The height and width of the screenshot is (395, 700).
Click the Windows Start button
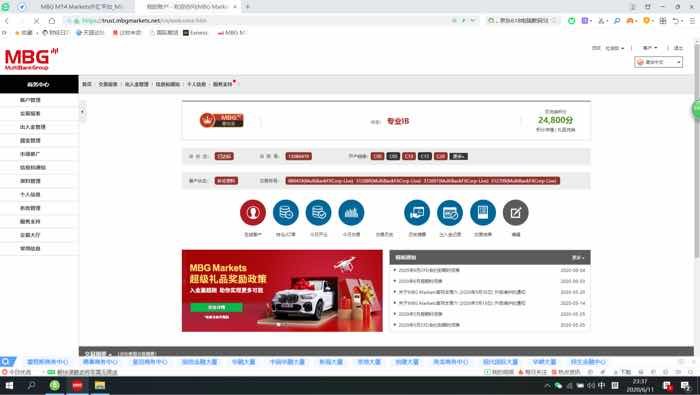(9, 386)
